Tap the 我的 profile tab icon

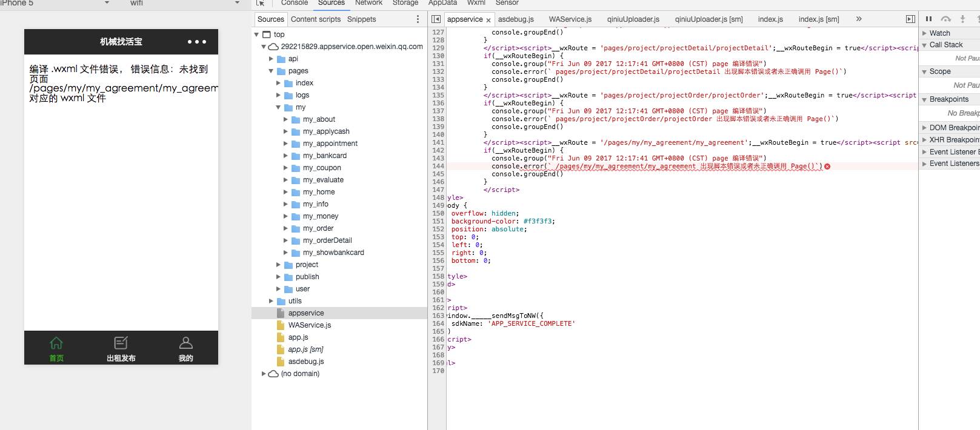pyautogui.click(x=186, y=343)
